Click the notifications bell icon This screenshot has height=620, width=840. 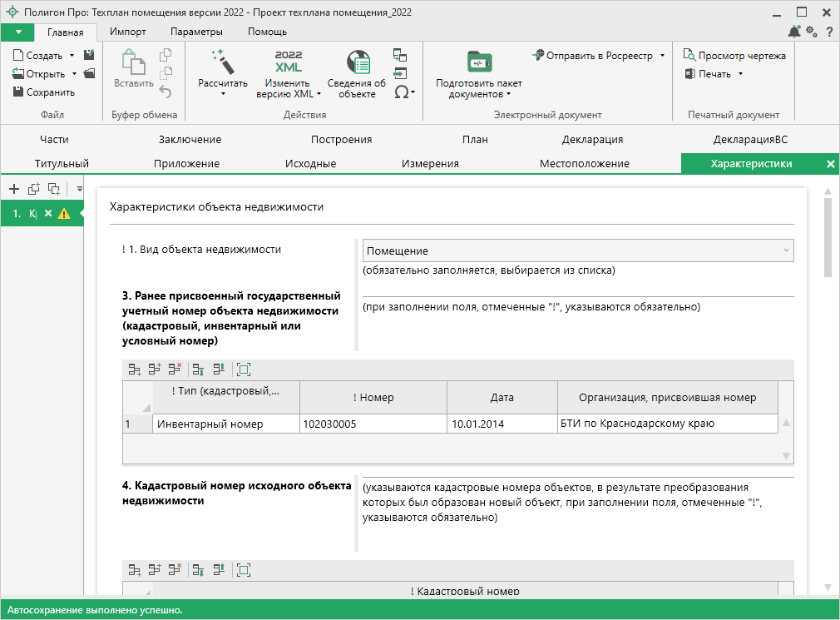click(793, 32)
